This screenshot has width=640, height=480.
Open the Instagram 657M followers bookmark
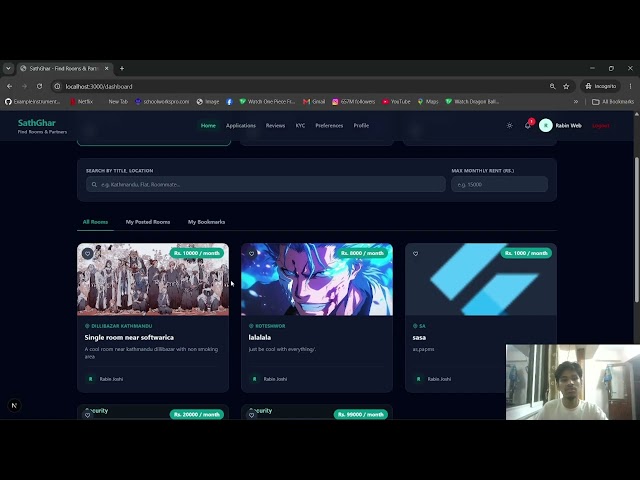(353, 102)
